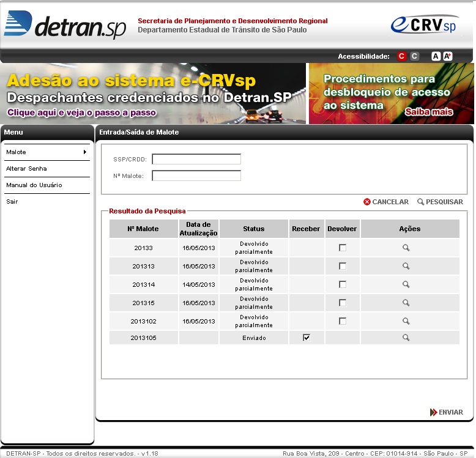Click the Nº Malote column header

[143, 229]
